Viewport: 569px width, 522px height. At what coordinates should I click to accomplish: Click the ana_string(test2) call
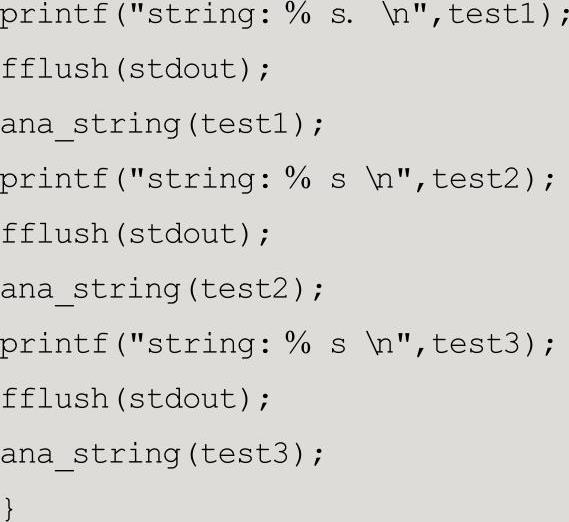162,290
